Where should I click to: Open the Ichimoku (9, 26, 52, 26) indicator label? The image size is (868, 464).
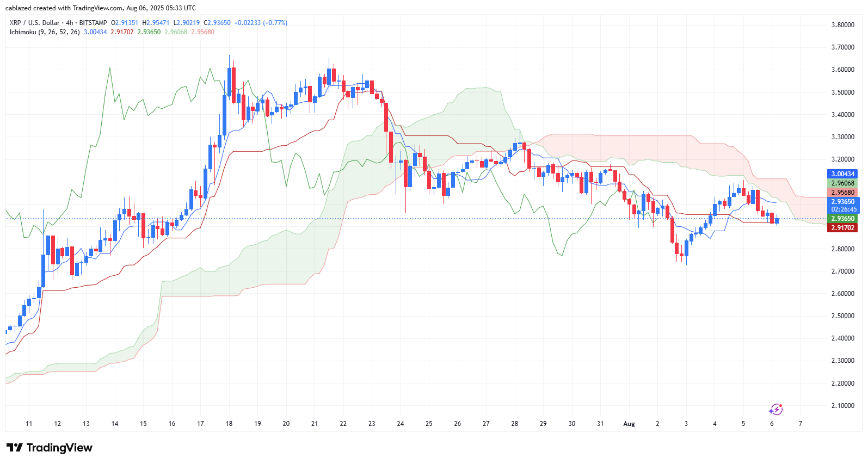tap(45, 32)
